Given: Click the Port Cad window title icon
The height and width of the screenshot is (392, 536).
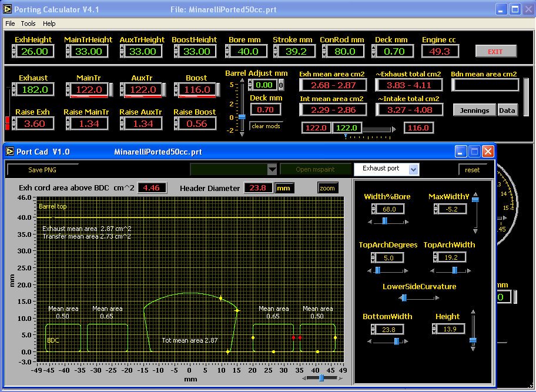Looking at the screenshot, I should coord(10,152).
